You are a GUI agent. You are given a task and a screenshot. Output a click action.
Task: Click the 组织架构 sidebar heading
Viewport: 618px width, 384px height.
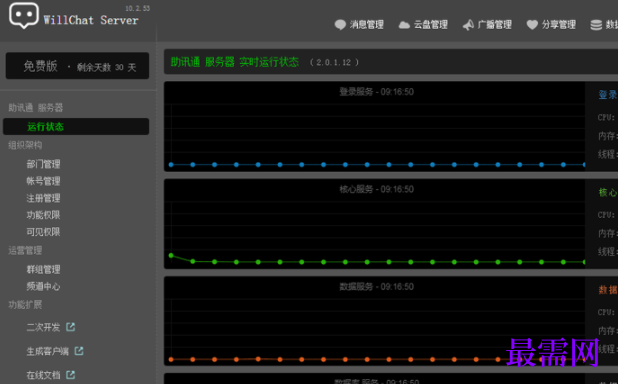tap(25, 145)
